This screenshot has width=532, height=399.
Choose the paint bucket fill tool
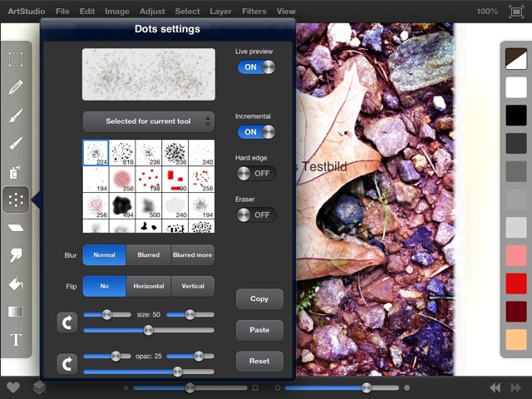(x=16, y=284)
